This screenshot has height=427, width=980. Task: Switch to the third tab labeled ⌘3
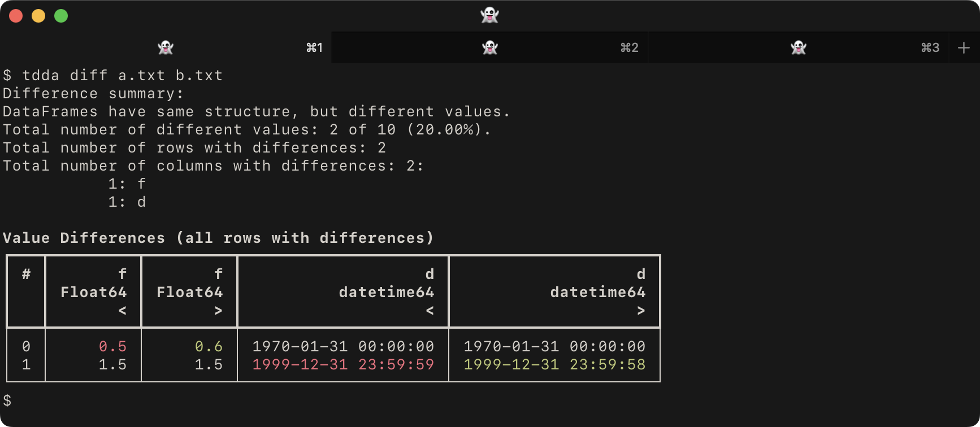(798, 47)
